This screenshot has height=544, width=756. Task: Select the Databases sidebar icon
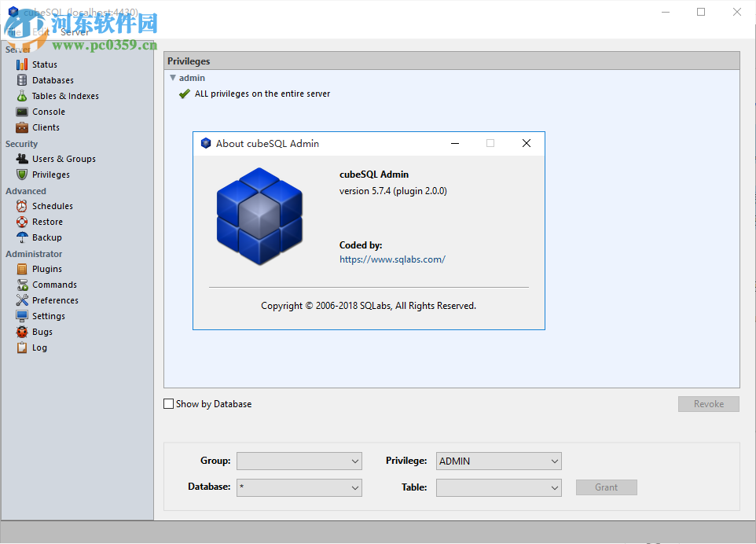pyautogui.click(x=51, y=79)
